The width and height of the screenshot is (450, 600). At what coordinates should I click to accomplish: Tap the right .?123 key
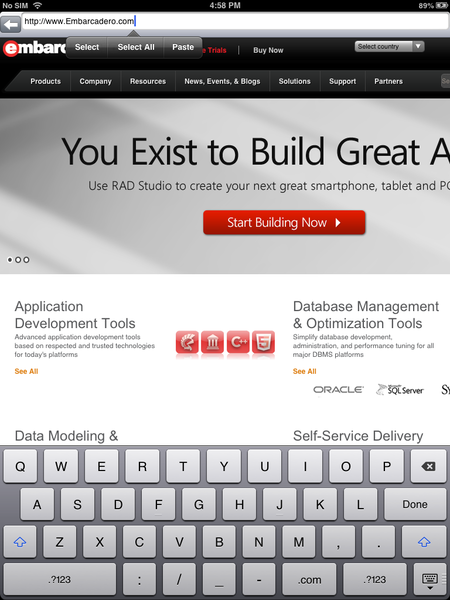[375, 580]
